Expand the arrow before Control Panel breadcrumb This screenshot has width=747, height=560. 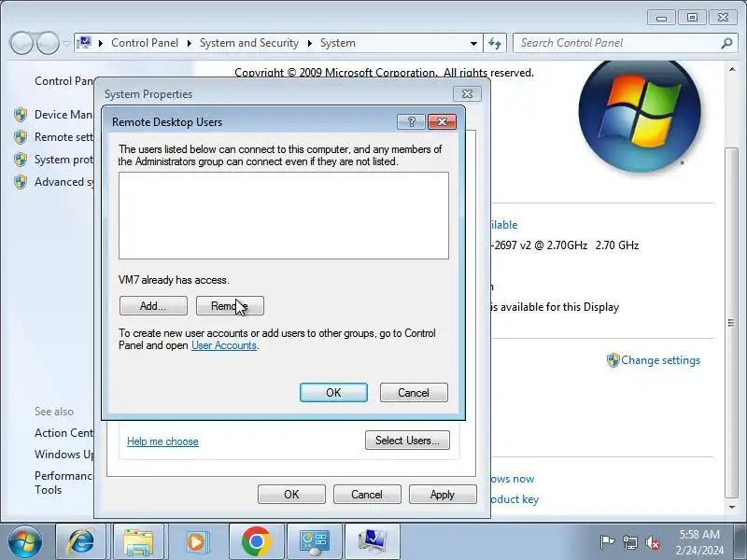(101, 43)
